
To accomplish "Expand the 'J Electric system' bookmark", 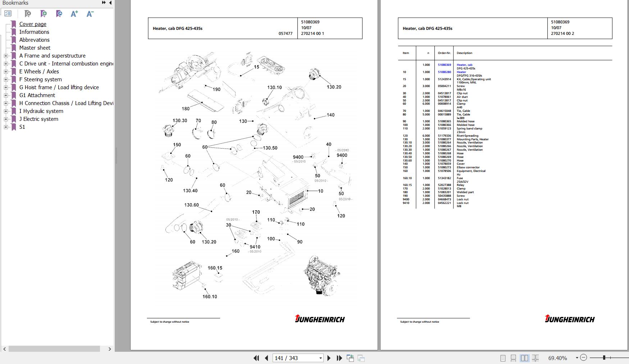I will click(6, 119).
